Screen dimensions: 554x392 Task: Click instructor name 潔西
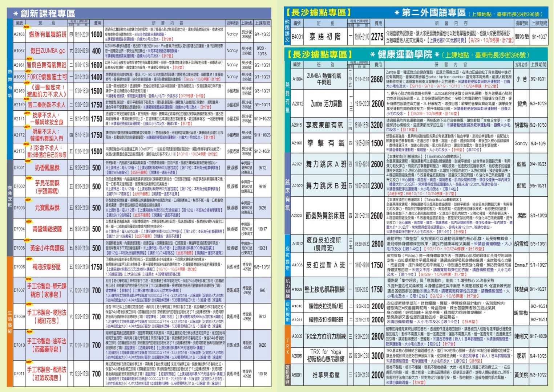click(521, 216)
